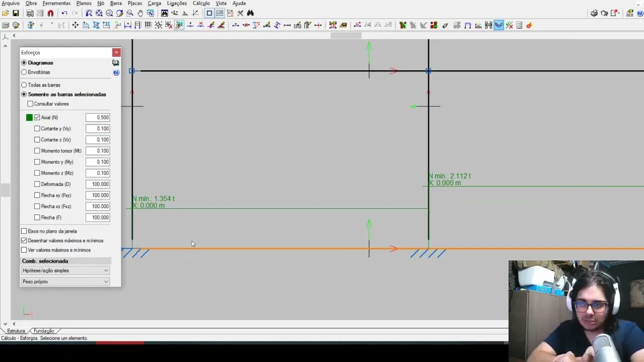Click the checklist report icon
The height and width of the screenshot is (362, 644).
pos(519,25)
